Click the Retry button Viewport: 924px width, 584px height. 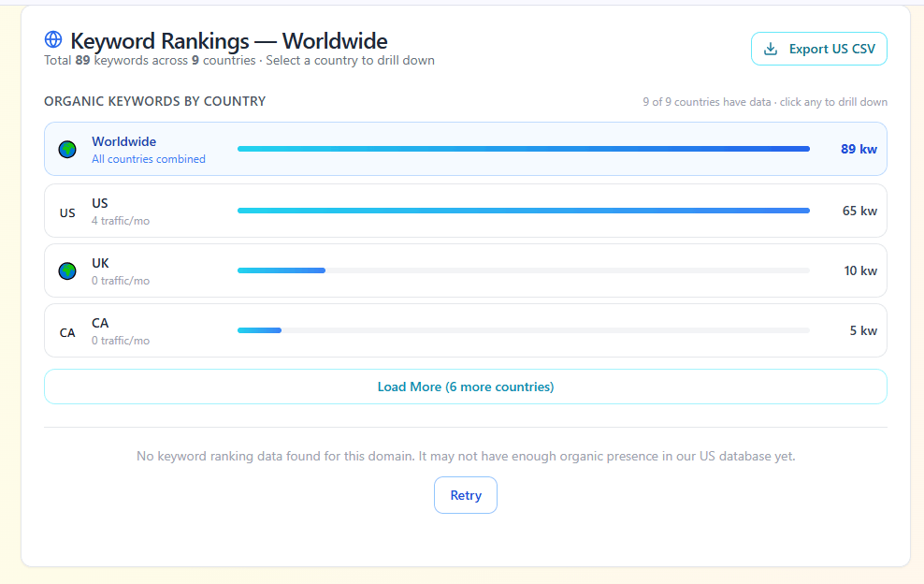point(465,494)
